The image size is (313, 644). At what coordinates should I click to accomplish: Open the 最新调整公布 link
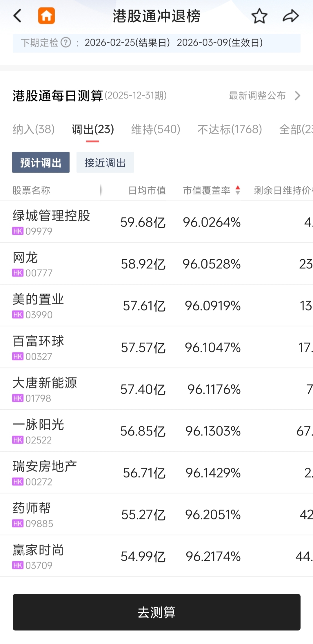click(x=257, y=95)
